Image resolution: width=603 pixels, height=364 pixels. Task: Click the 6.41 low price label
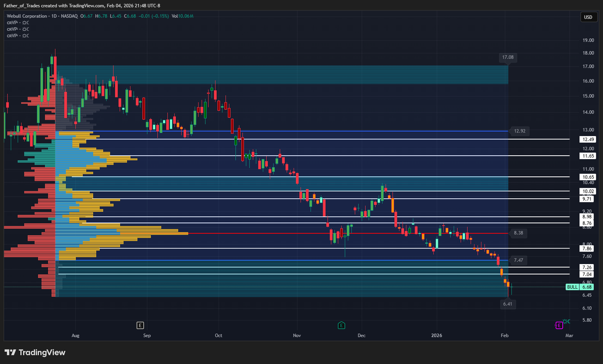coord(508,304)
